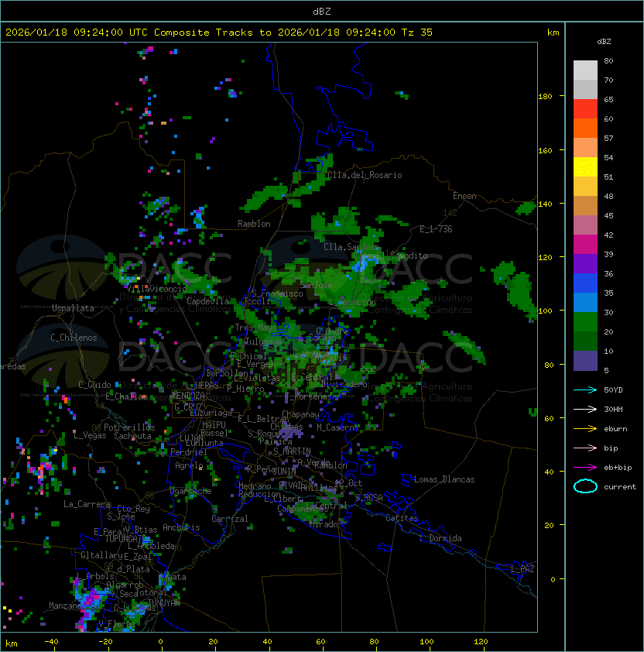Click the LUJAN town label

[x=191, y=438]
